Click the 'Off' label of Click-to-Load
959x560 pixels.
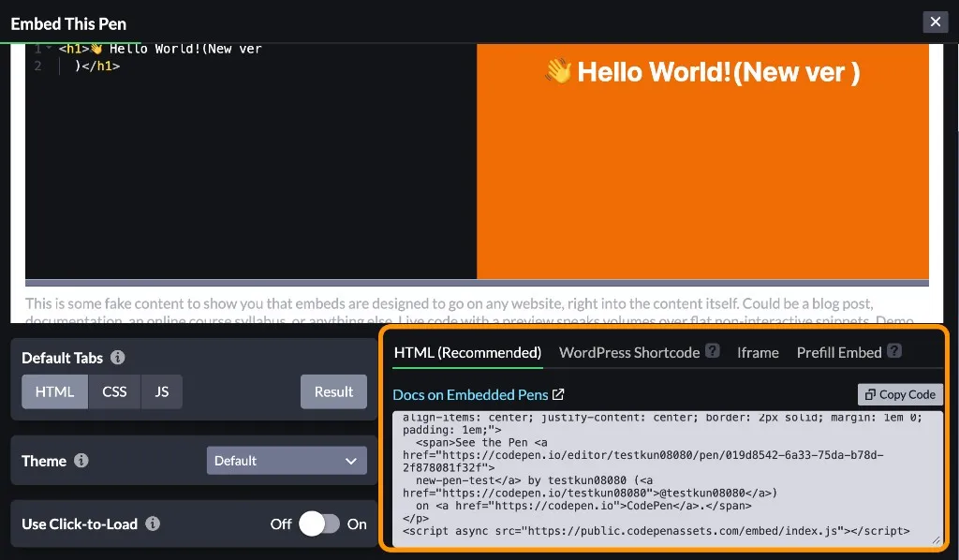tap(281, 523)
